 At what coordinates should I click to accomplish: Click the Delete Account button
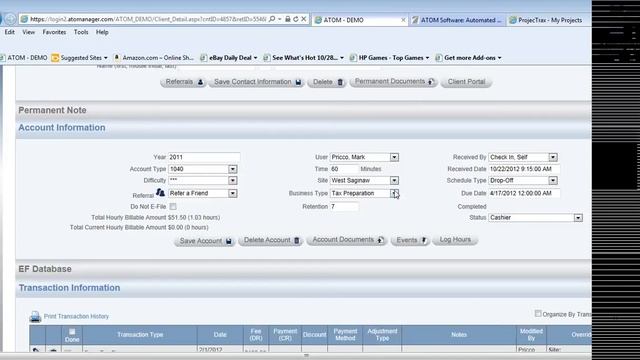[271, 240]
